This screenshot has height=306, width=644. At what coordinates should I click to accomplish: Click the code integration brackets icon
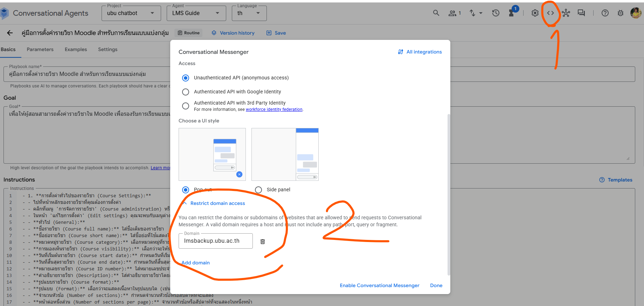point(550,13)
